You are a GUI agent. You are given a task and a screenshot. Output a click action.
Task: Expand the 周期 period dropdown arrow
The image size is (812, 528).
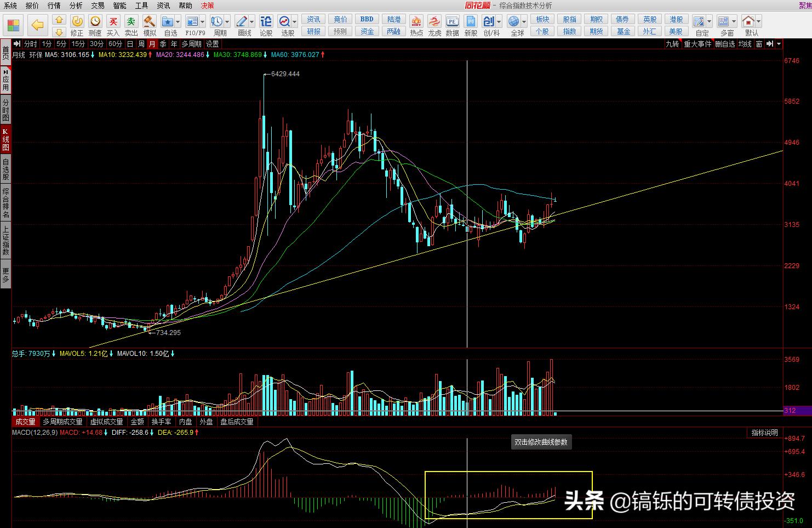(x=227, y=22)
